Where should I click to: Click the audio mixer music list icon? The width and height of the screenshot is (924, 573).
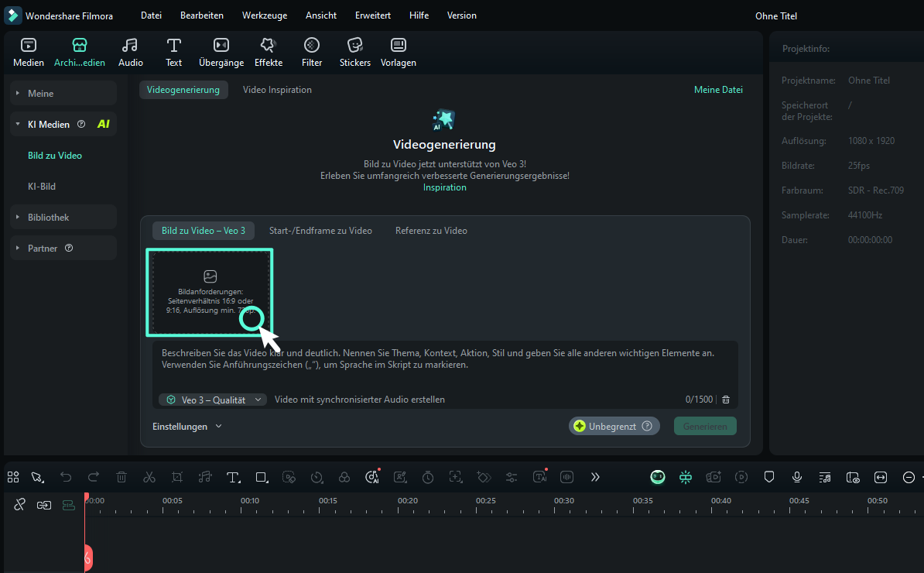pyautogui.click(x=825, y=477)
